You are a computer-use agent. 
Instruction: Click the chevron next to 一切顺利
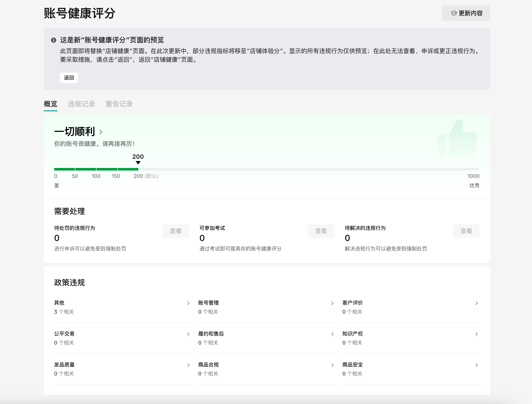pos(101,132)
